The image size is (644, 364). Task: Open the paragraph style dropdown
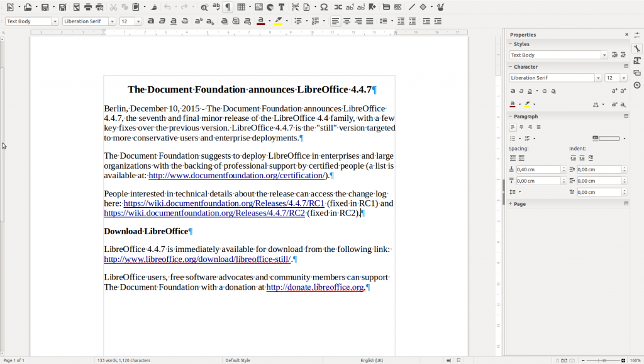(54, 21)
